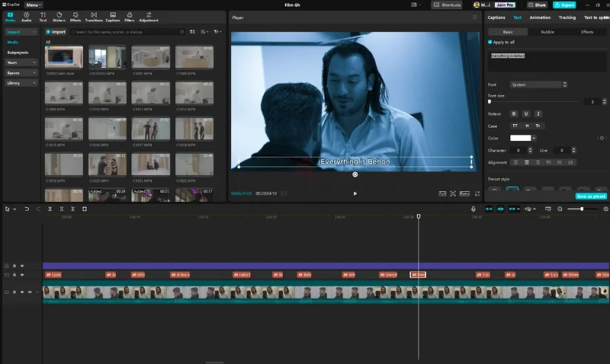Viewport: 610px width, 364px height.
Task: Switch to the Bubble sub-tab
Action: pyautogui.click(x=547, y=32)
